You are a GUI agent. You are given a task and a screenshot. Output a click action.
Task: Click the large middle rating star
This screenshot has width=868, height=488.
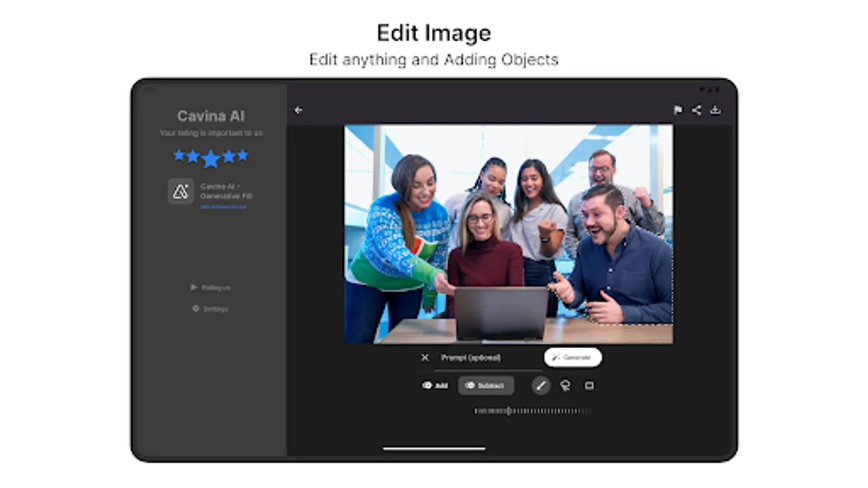pyautogui.click(x=210, y=159)
